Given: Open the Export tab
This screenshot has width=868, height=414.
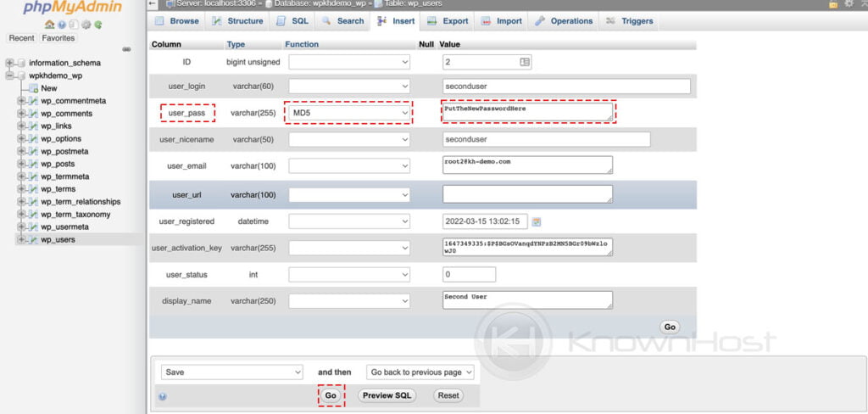Looking at the screenshot, I should tap(448, 21).
